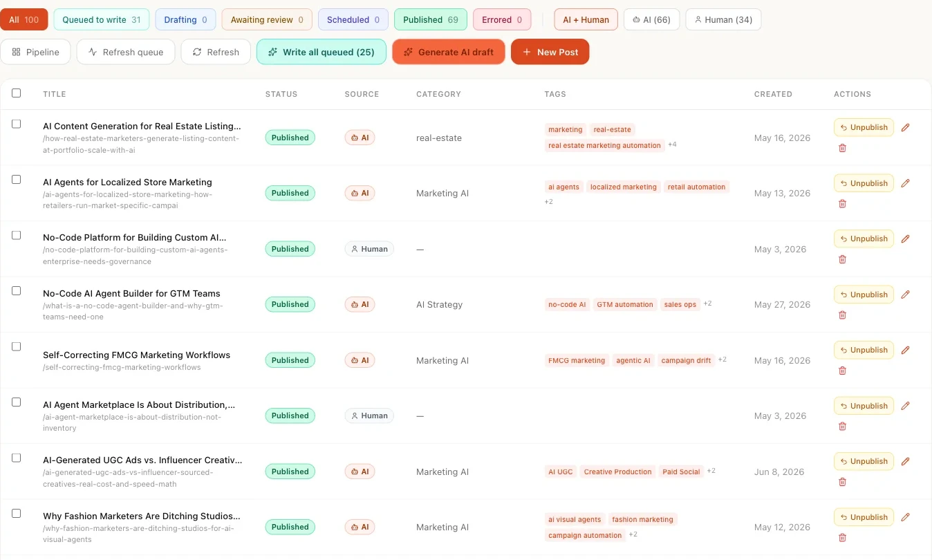
Task: Click the TITLE column header
Action: pos(54,94)
